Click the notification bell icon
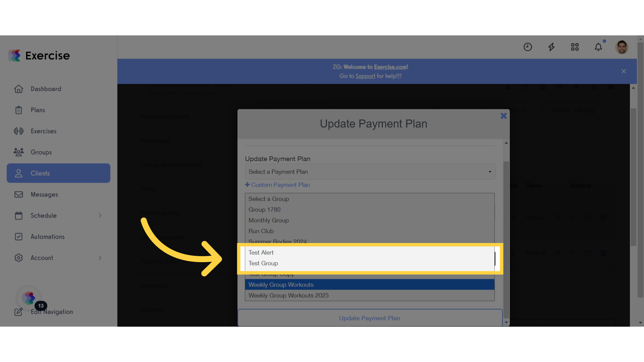 [x=599, y=47]
